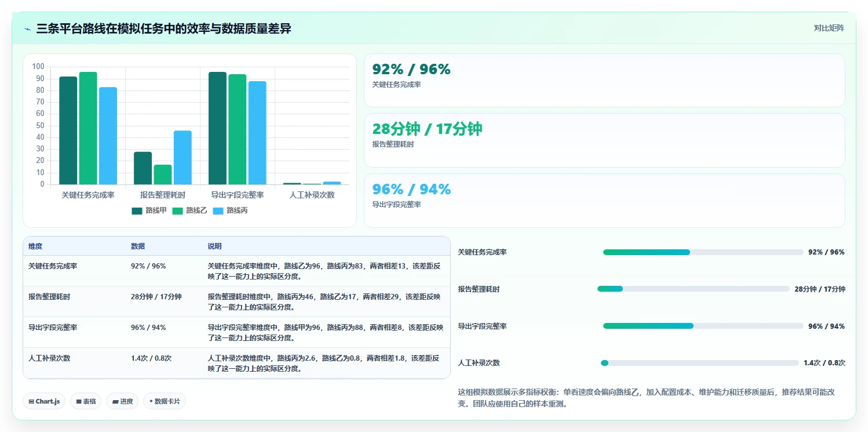868x432 pixels.
Task: Click the 路线乙 bar for 导出字段完整率
Action: (238, 129)
